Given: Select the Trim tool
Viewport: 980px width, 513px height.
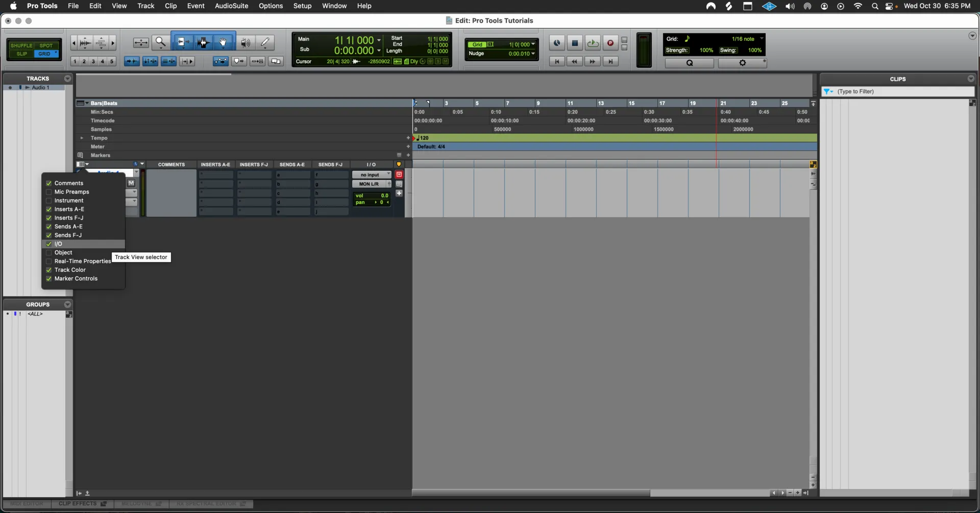Looking at the screenshot, I should tap(182, 42).
